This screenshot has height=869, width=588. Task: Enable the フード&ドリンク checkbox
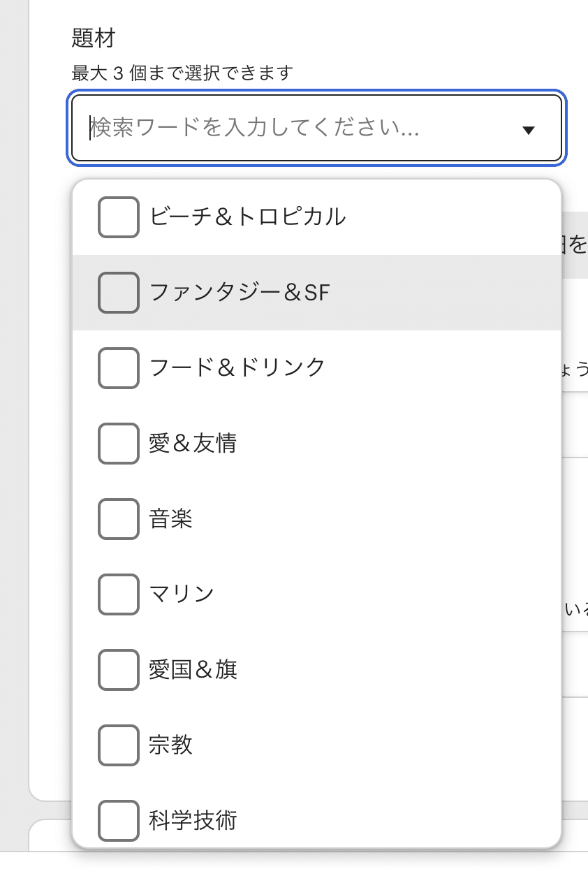(x=119, y=368)
